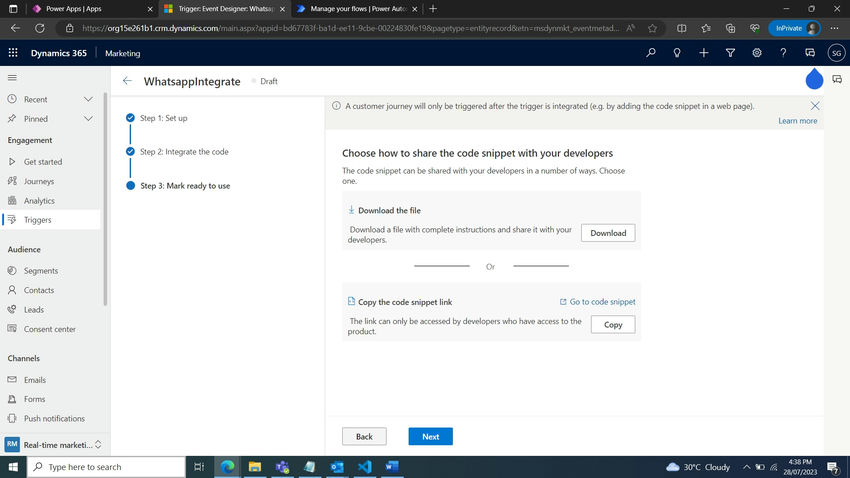
Task: Open Consent center in sidebar
Action: [x=49, y=329]
